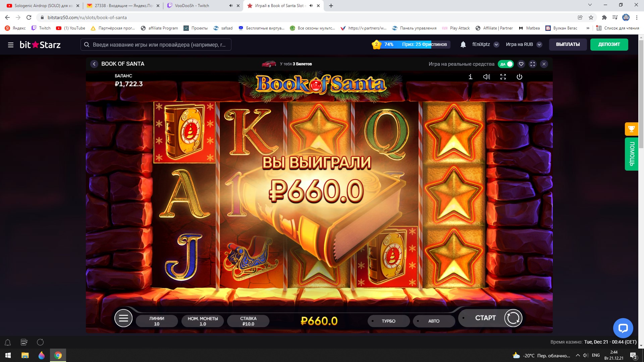Image resolution: width=644 pixels, height=362 pixels.
Task: Click the ВЫПЛАТЫ button
Action: 568,45
